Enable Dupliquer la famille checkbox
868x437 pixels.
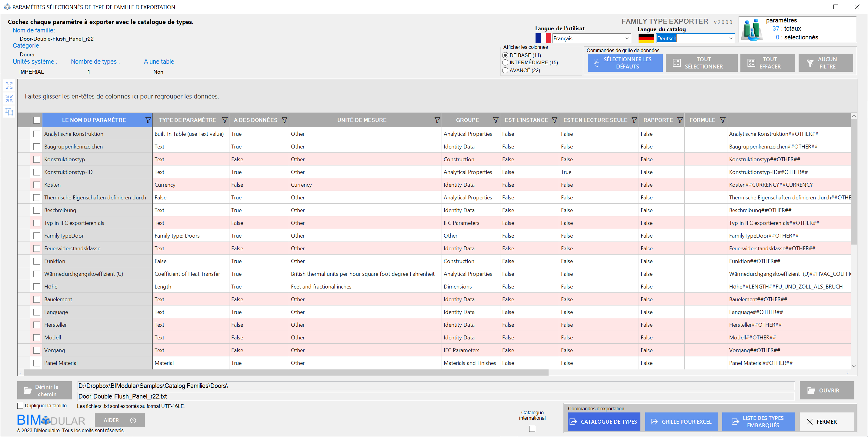click(21, 406)
